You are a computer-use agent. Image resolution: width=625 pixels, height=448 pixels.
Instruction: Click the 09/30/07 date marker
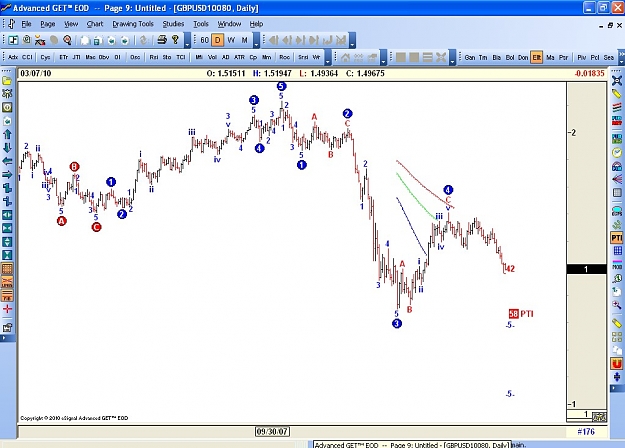[272, 432]
